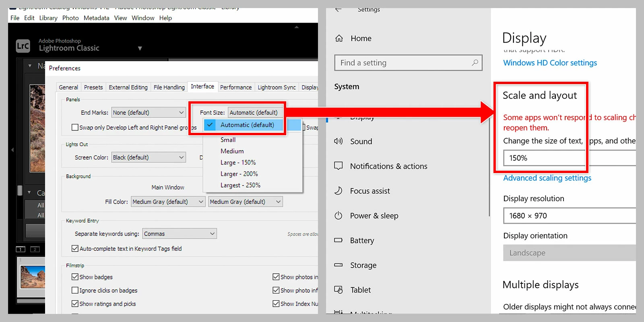Toggle the Show photos in checkbox

(276, 277)
